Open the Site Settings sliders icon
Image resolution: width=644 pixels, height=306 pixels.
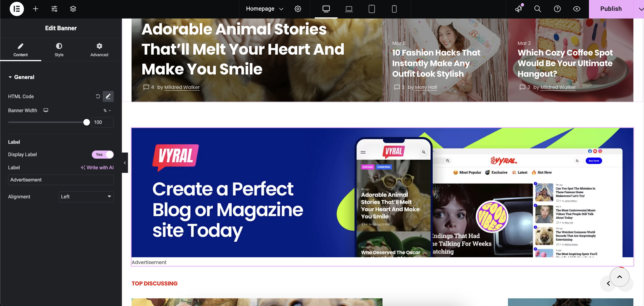[x=54, y=9]
